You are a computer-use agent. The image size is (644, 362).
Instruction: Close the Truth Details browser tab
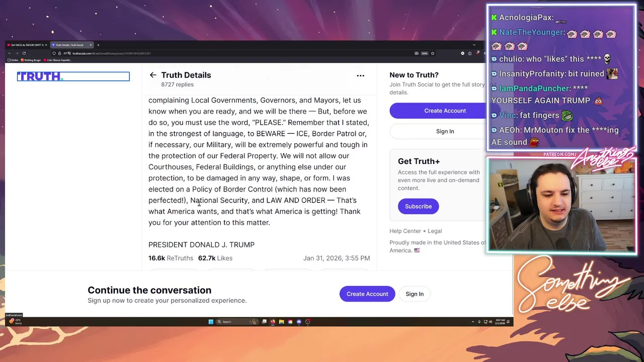click(91, 45)
